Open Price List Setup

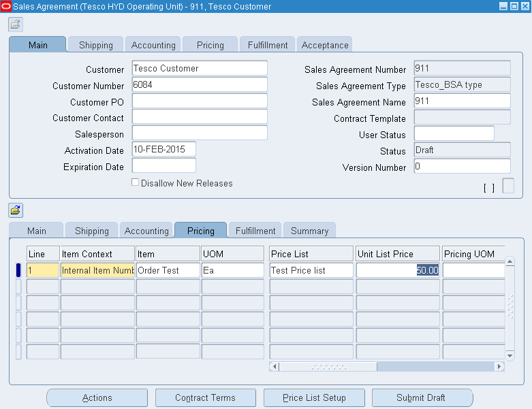click(x=314, y=398)
